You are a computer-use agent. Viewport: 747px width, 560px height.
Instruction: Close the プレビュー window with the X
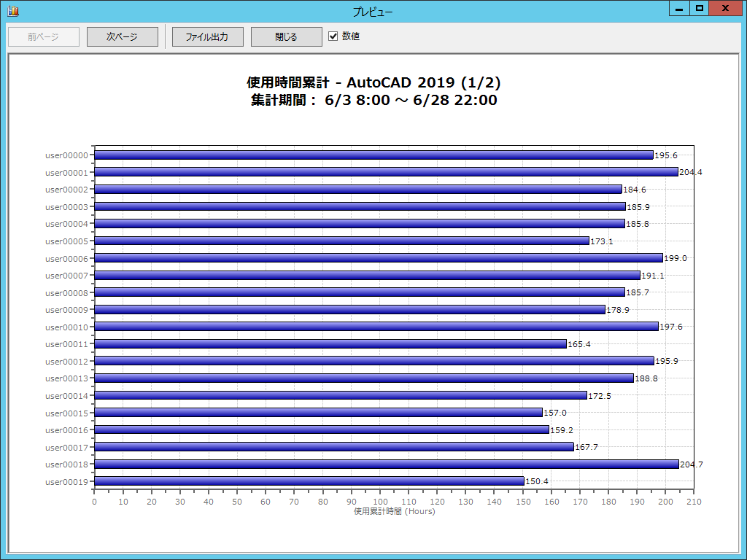pyautogui.click(x=725, y=8)
